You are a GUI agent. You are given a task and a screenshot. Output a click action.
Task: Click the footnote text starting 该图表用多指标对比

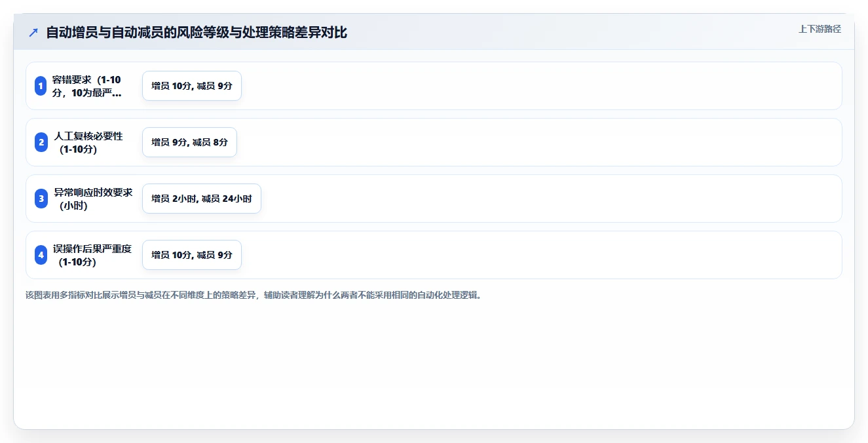[x=254, y=295]
